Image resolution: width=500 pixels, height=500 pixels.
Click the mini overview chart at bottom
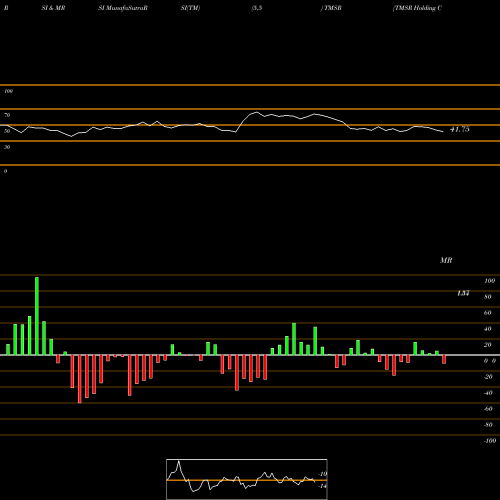click(x=247, y=479)
